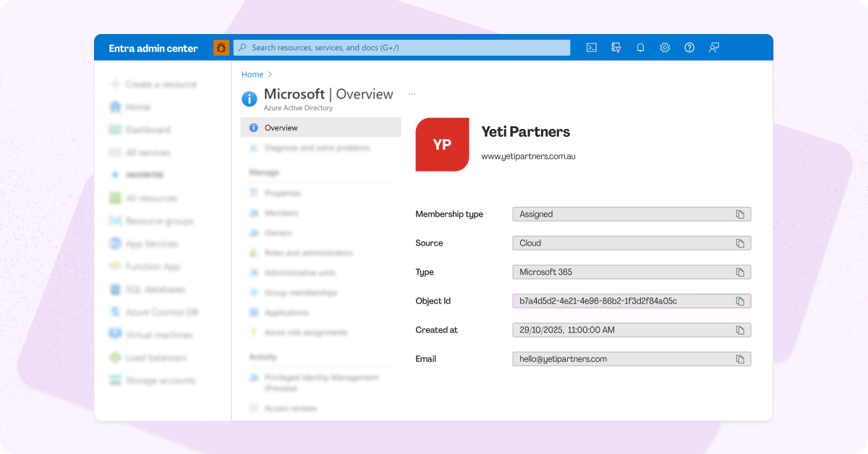The width and height of the screenshot is (868, 454).
Task: Open the feedback person icon
Action: pos(714,48)
